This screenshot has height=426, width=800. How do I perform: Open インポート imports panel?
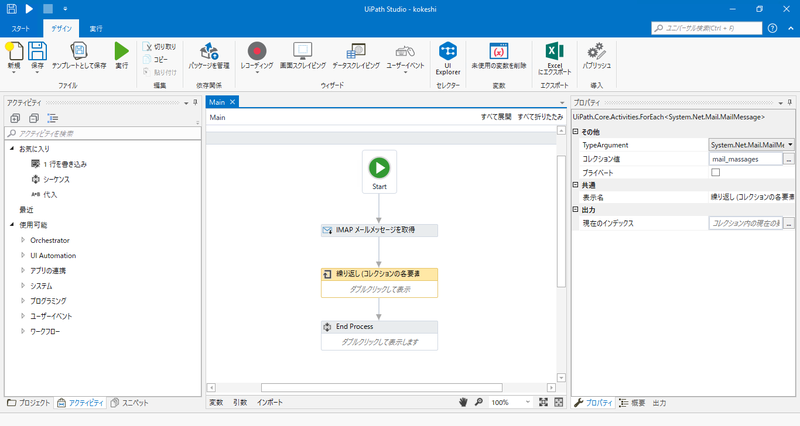[270, 403]
